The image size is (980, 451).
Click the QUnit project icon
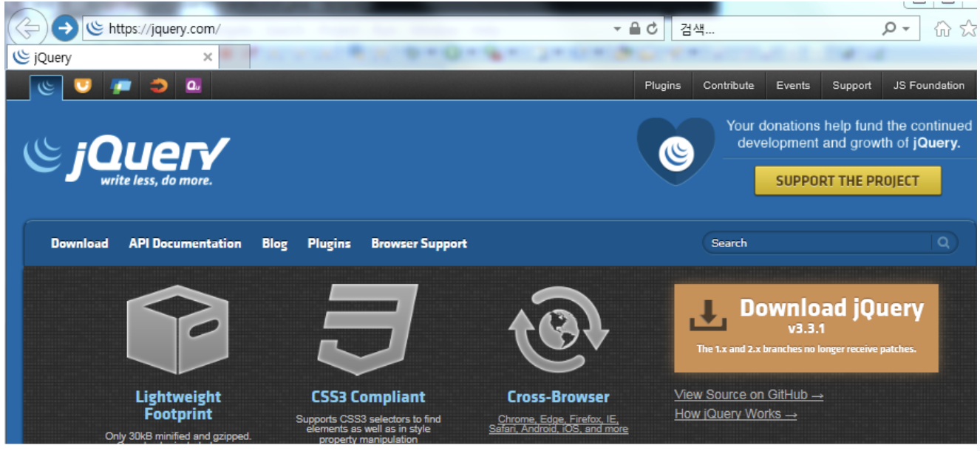tap(194, 86)
